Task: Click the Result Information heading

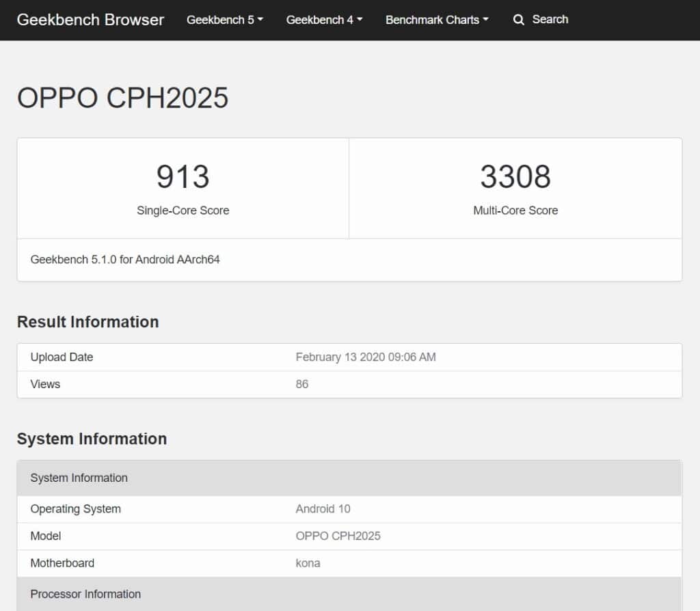Action: coord(88,322)
